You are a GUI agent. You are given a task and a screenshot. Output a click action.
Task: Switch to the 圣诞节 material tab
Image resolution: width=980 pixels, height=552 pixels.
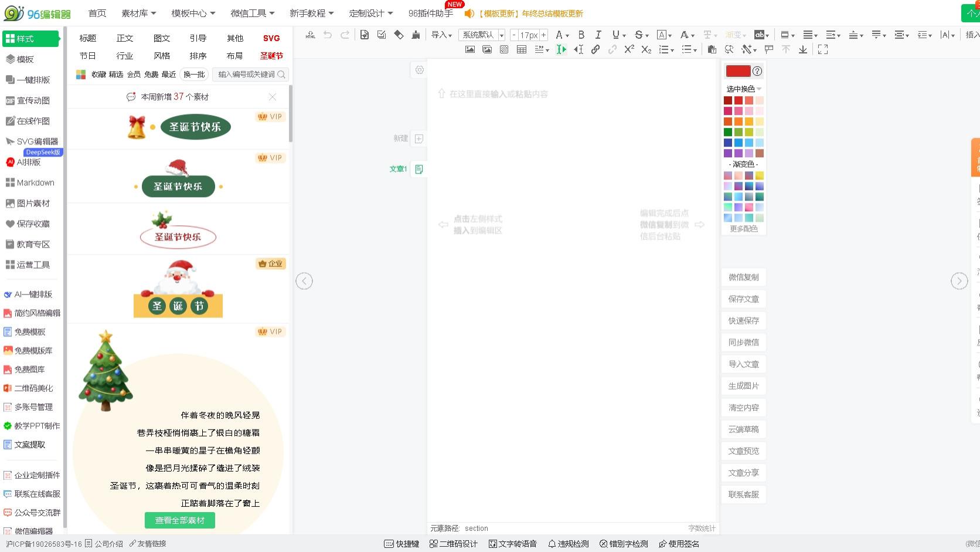click(x=271, y=56)
